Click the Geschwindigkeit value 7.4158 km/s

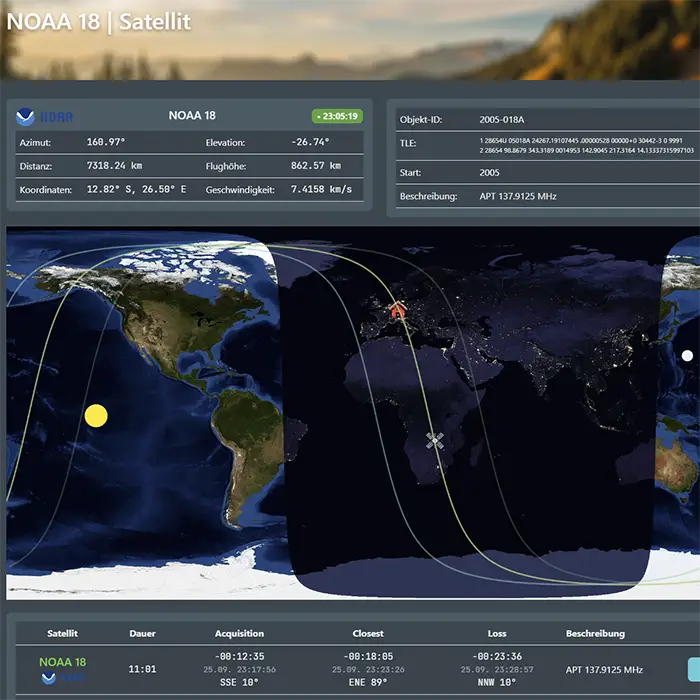[x=321, y=189]
